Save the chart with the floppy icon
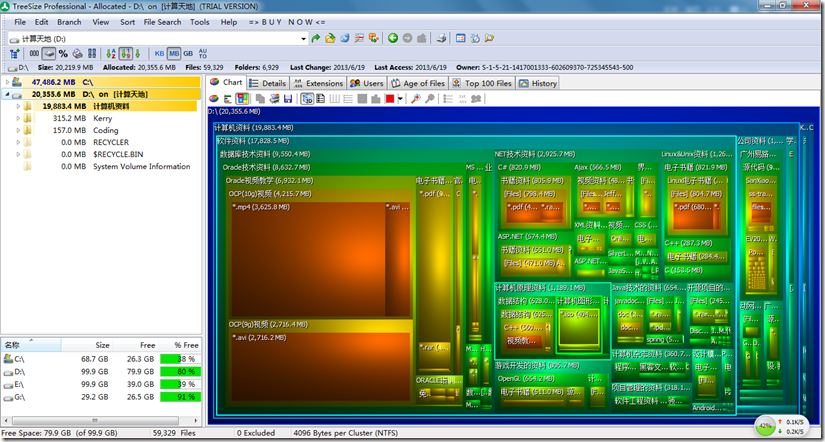 tap(288, 98)
